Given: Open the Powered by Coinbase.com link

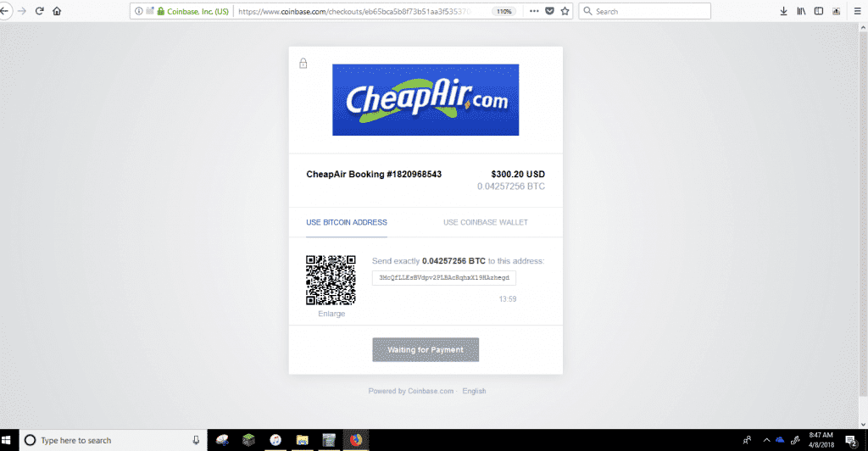Looking at the screenshot, I should click(411, 391).
